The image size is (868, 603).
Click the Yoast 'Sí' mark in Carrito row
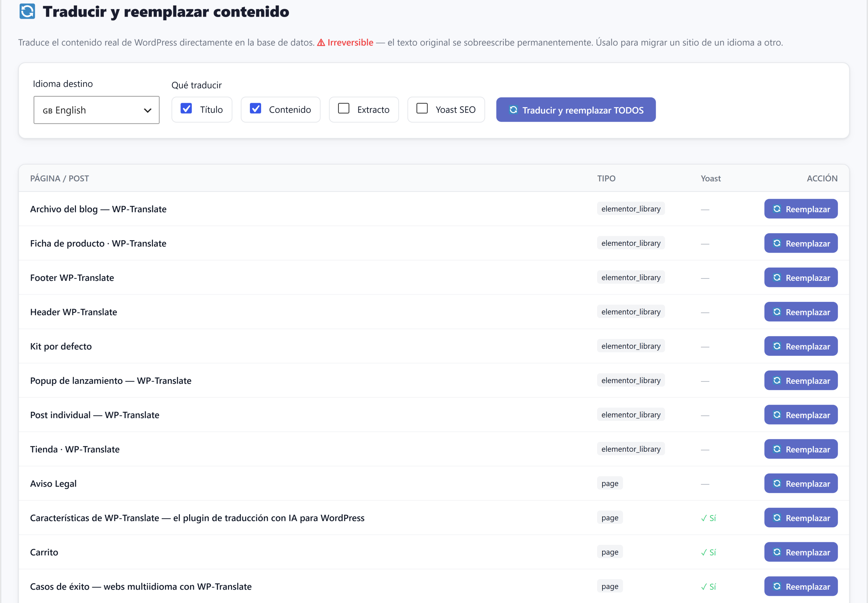[708, 552]
